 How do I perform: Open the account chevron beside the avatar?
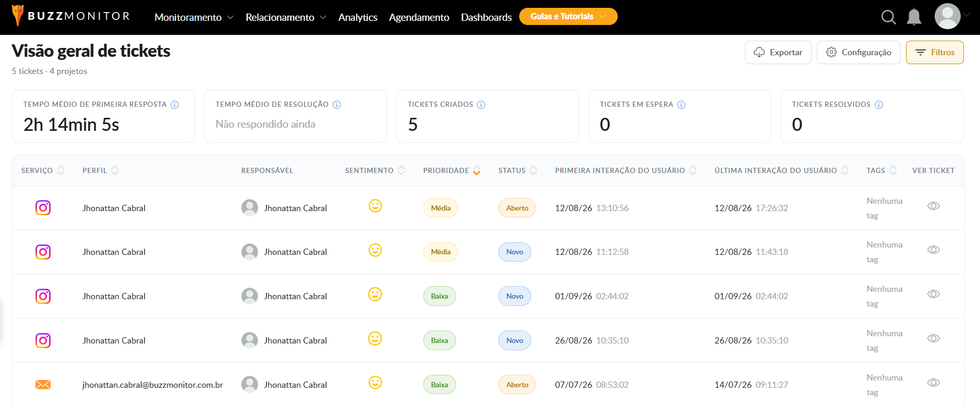pos(967,15)
